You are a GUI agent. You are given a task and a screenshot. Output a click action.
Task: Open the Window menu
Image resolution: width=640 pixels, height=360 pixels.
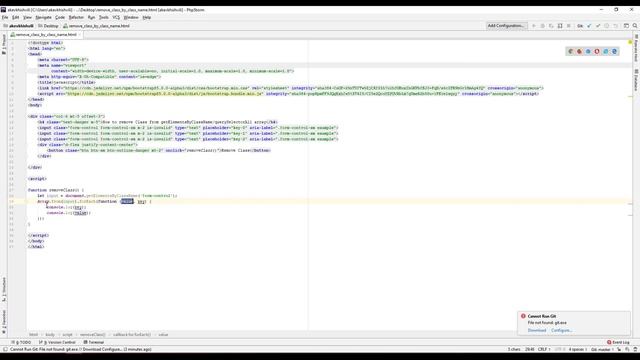tap(131, 18)
